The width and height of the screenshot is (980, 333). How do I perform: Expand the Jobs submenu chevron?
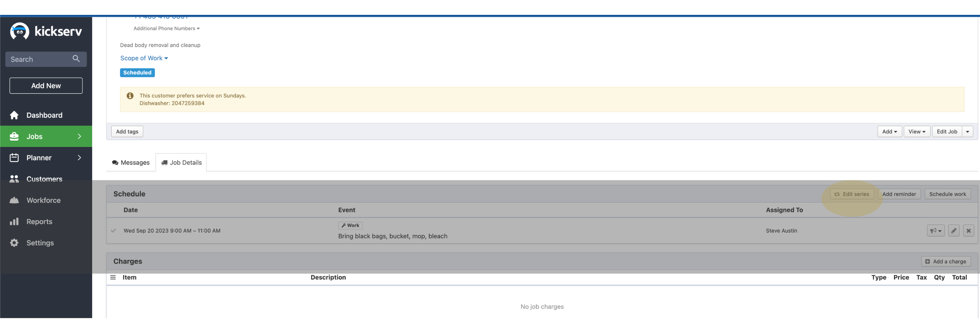click(79, 136)
